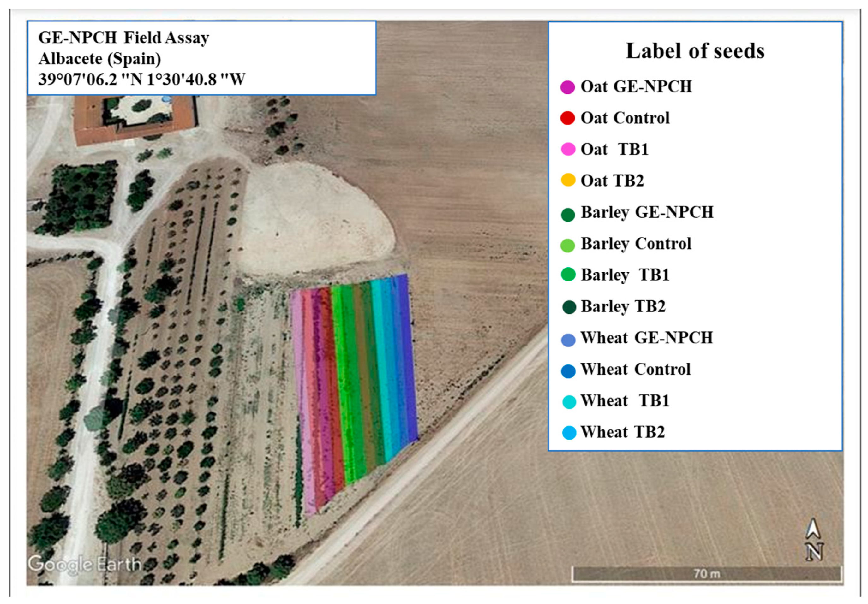Image resolution: width=868 pixels, height=604 pixels.
Task: Click the Barley TB1 green legend dot
Action: pyautogui.click(x=568, y=275)
